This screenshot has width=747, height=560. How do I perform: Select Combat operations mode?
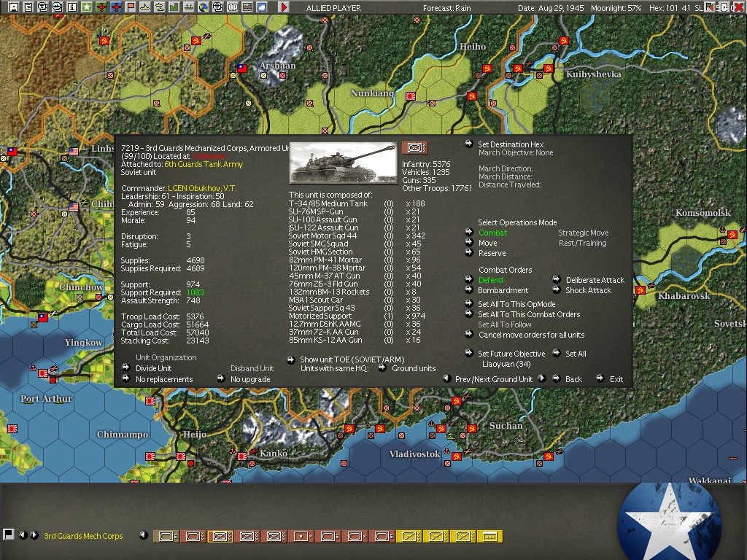(492, 233)
